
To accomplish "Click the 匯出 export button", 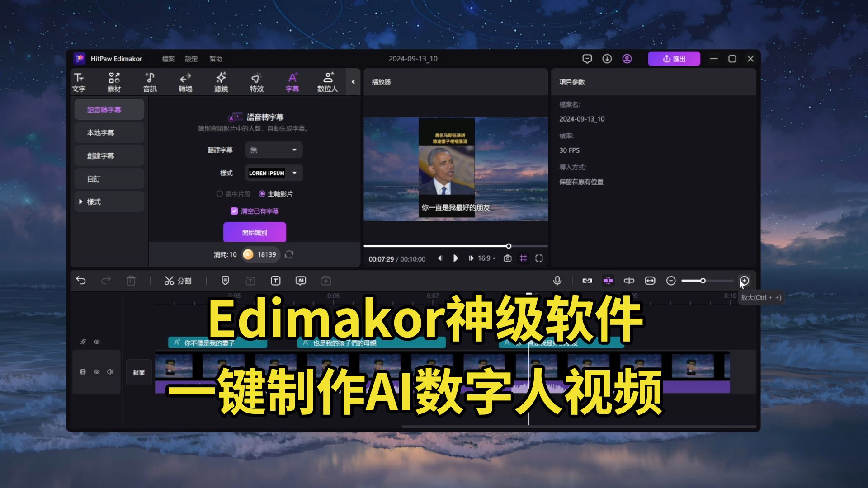I will point(674,58).
